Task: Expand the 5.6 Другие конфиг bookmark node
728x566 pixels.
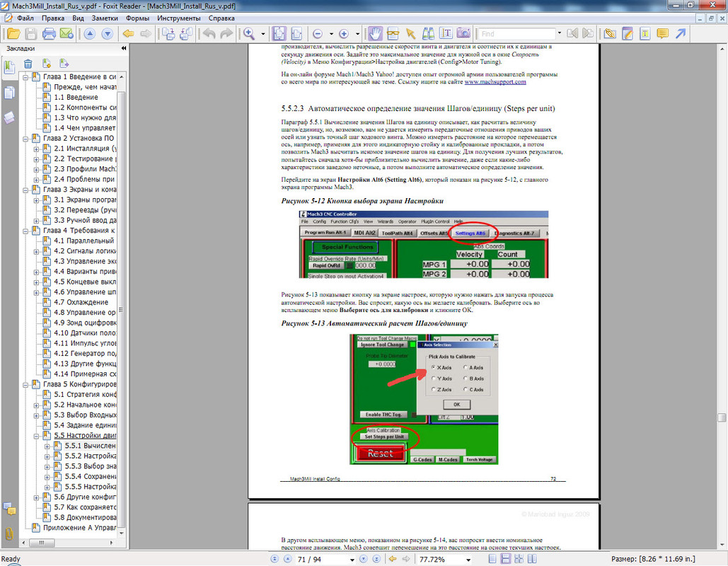Action: 36,497
